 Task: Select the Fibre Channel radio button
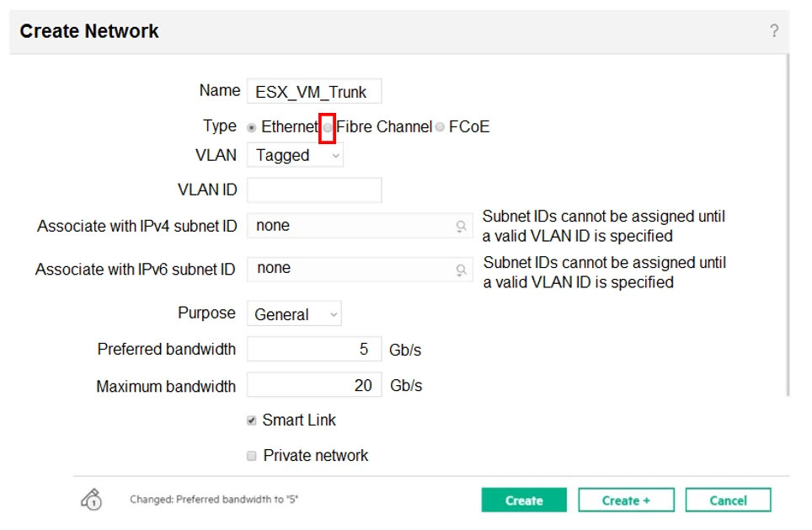coord(328,127)
